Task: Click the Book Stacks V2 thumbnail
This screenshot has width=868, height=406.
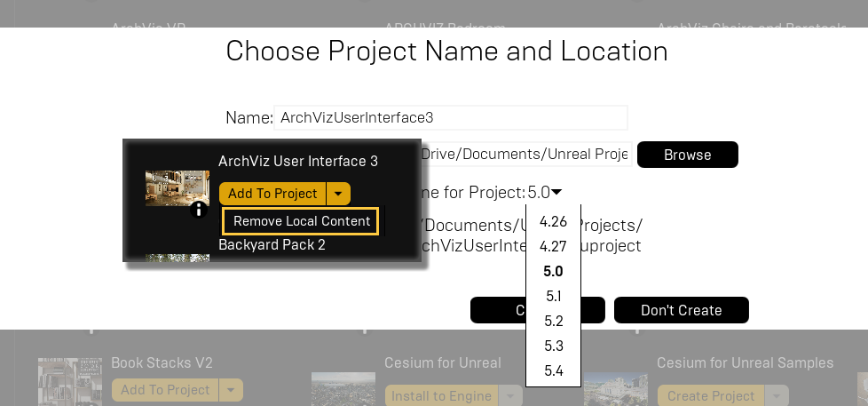Action: pyautogui.click(x=70, y=382)
